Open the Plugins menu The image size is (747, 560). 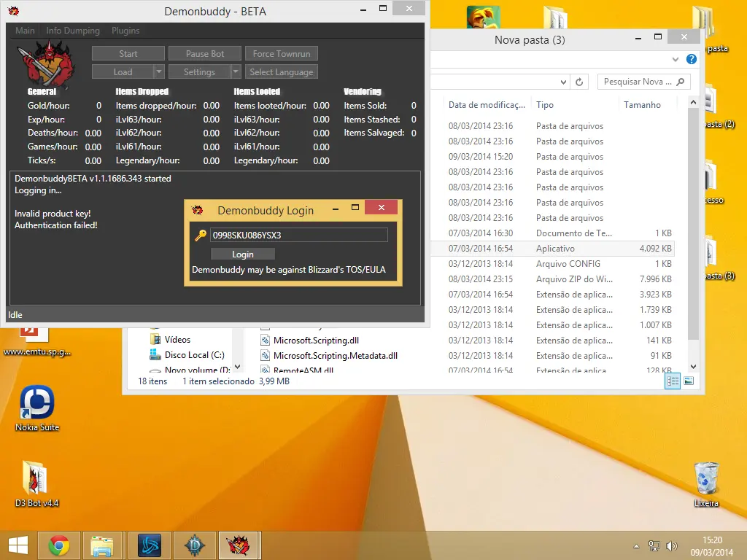click(x=125, y=31)
